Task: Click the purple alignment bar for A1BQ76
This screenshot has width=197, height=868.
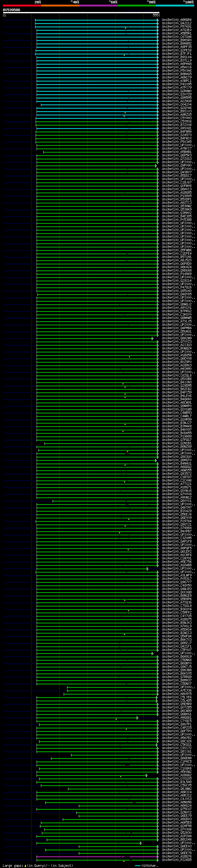Action: [97, 857]
